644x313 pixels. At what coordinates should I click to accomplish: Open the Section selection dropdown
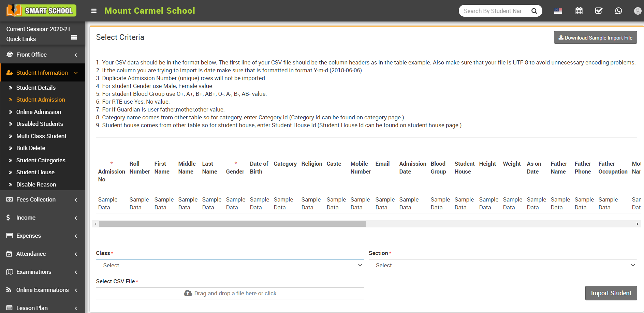(x=502, y=265)
